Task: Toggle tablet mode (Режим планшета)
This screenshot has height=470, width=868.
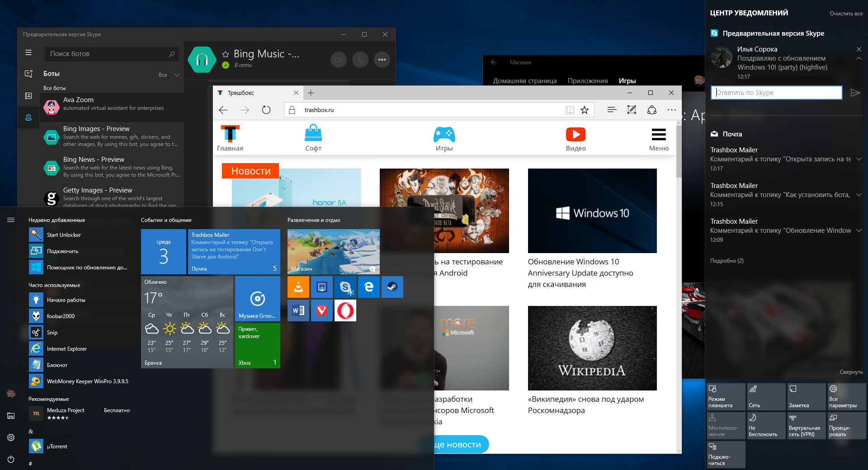Action: point(726,397)
